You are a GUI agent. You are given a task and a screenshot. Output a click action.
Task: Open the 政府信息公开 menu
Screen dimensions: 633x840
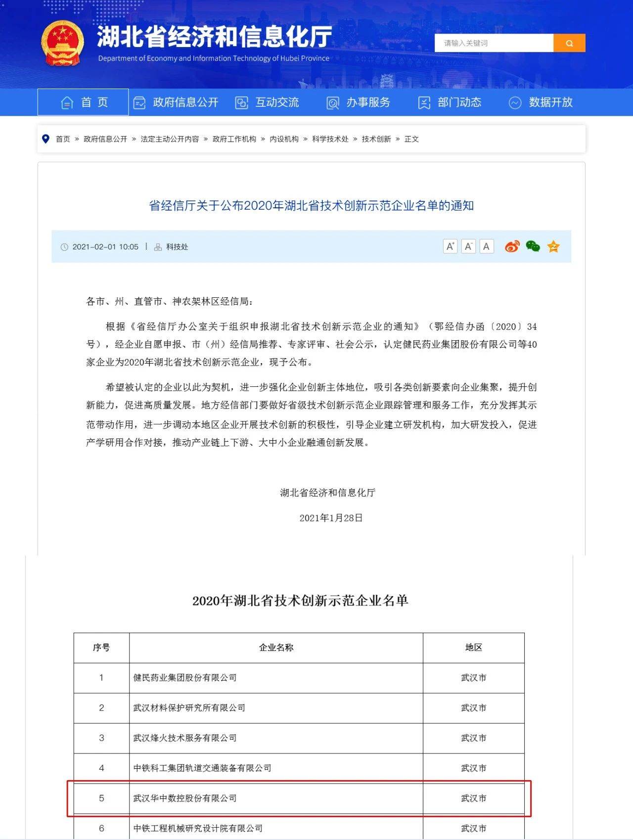pyautogui.click(x=176, y=102)
